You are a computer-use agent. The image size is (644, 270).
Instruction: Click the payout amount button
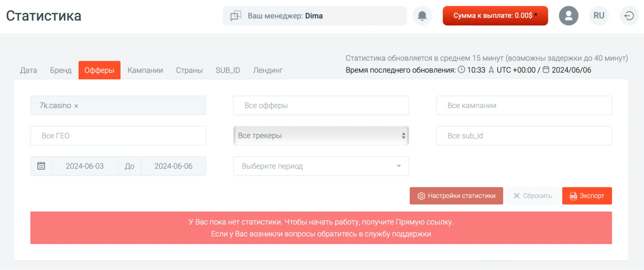[495, 16]
